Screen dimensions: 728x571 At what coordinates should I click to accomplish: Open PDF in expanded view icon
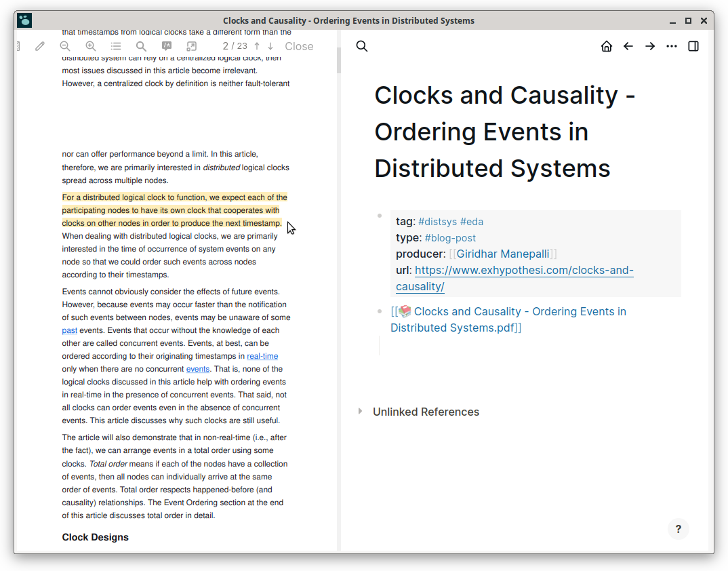tap(192, 46)
